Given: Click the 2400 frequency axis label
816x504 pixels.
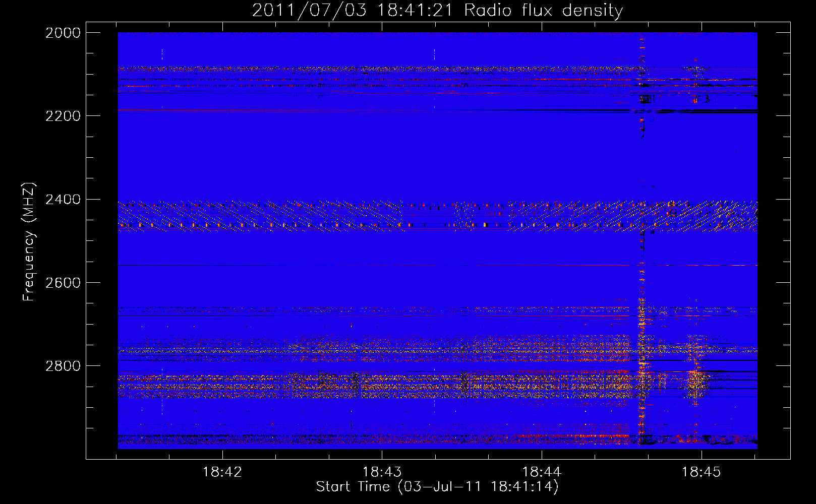Looking at the screenshot, I should (x=63, y=200).
